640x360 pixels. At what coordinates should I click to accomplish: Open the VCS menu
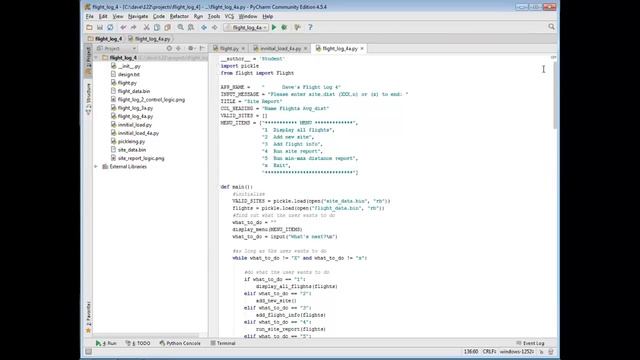[229, 16]
